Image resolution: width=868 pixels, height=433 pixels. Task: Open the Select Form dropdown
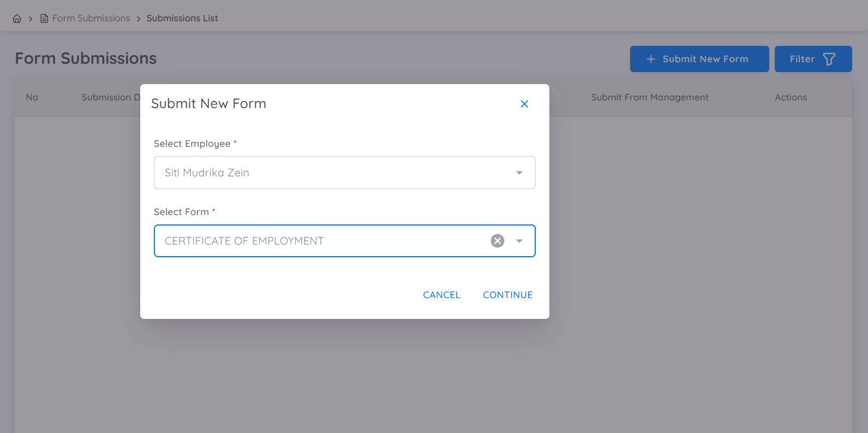pos(344,240)
